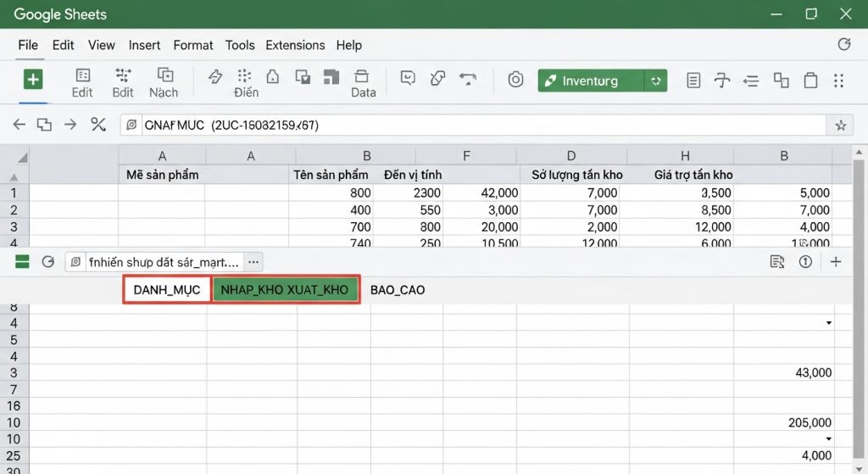
Task: Click the green plus new-sheet button
Action: tap(33, 80)
